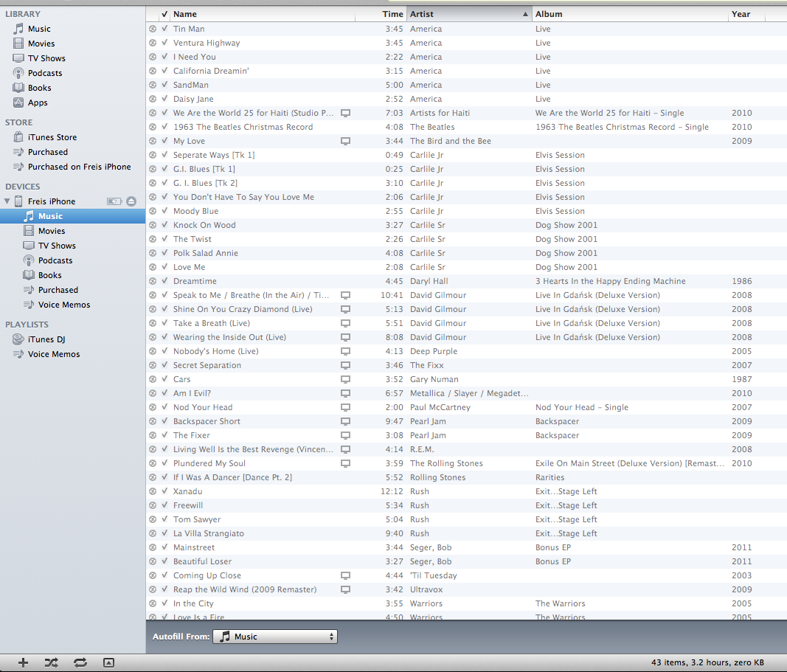Uncheck the Cars song checkbox
This screenshot has height=672, width=787.
[x=164, y=379]
